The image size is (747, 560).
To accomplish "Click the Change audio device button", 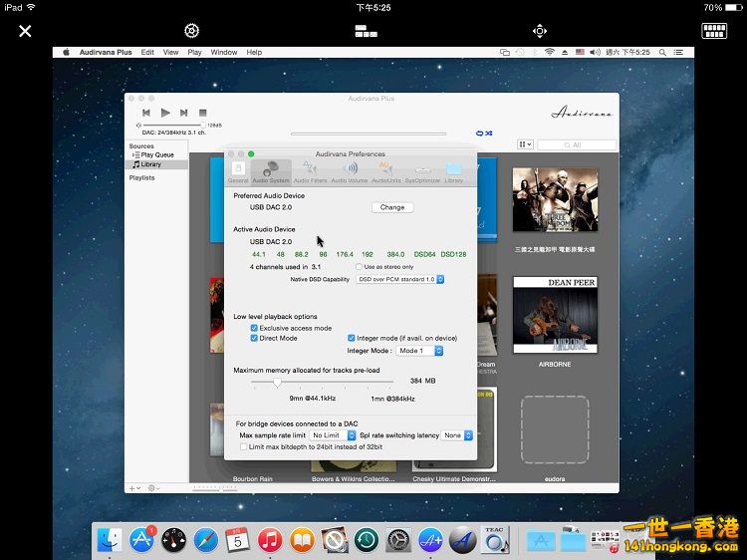I will click(x=392, y=207).
